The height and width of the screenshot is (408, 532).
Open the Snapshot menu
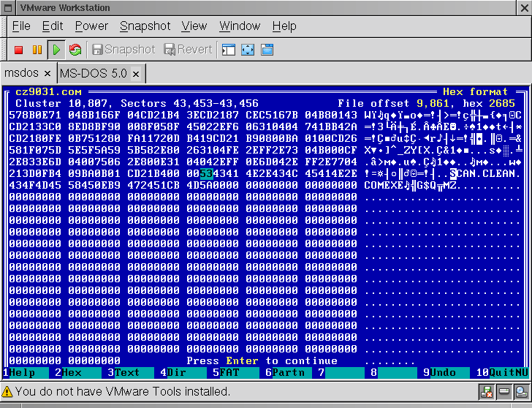click(x=145, y=26)
